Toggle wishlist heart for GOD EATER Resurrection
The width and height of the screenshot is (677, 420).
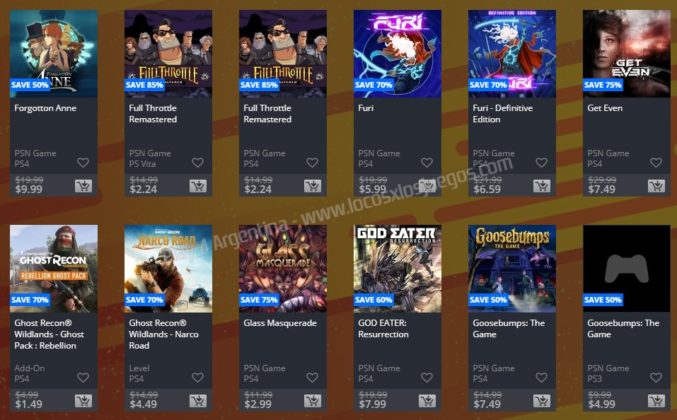point(427,378)
